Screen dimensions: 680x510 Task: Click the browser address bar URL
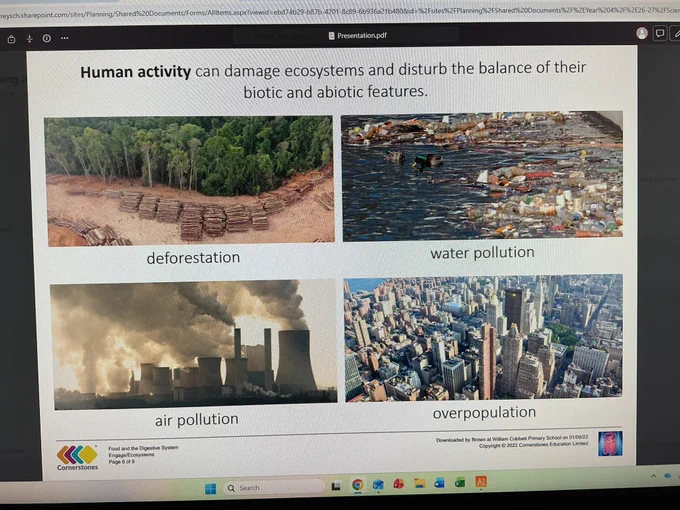(340, 13)
